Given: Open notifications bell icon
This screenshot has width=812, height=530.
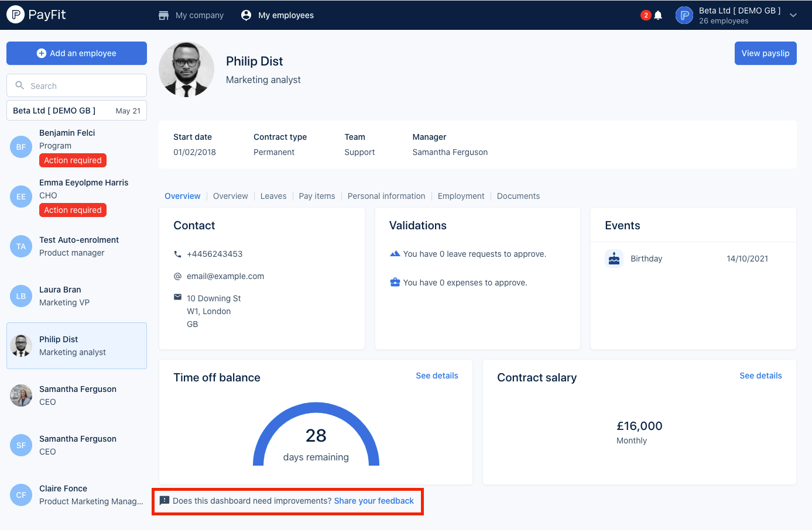Looking at the screenshot, I should [x=658, y=15].
